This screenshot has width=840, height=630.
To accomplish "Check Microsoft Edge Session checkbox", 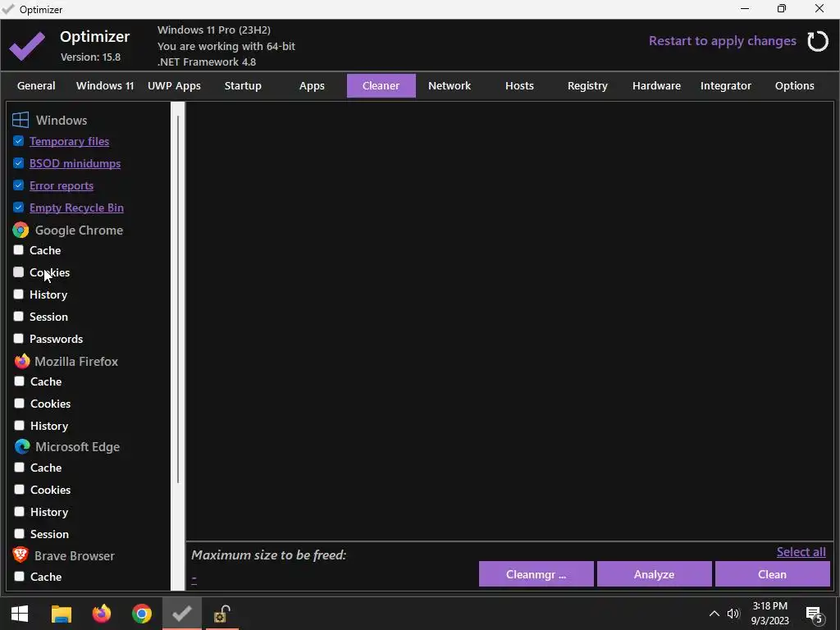I will [x=20, y=533].
